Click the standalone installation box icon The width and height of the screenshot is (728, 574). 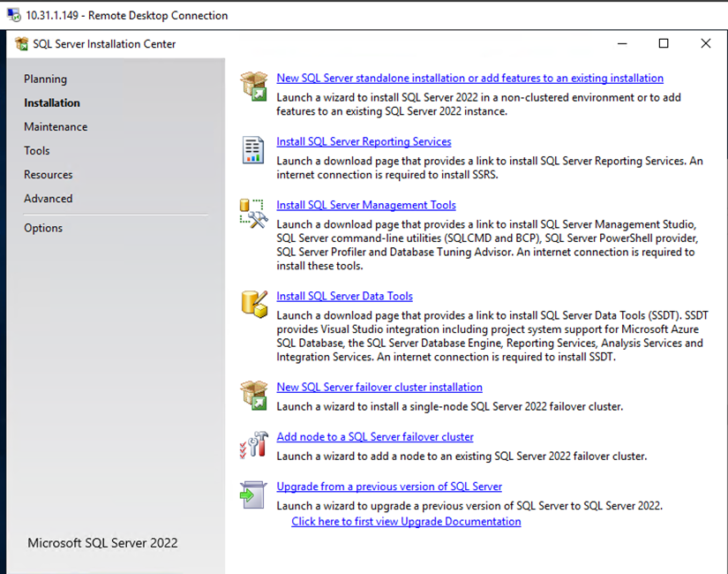pos(253,87)
